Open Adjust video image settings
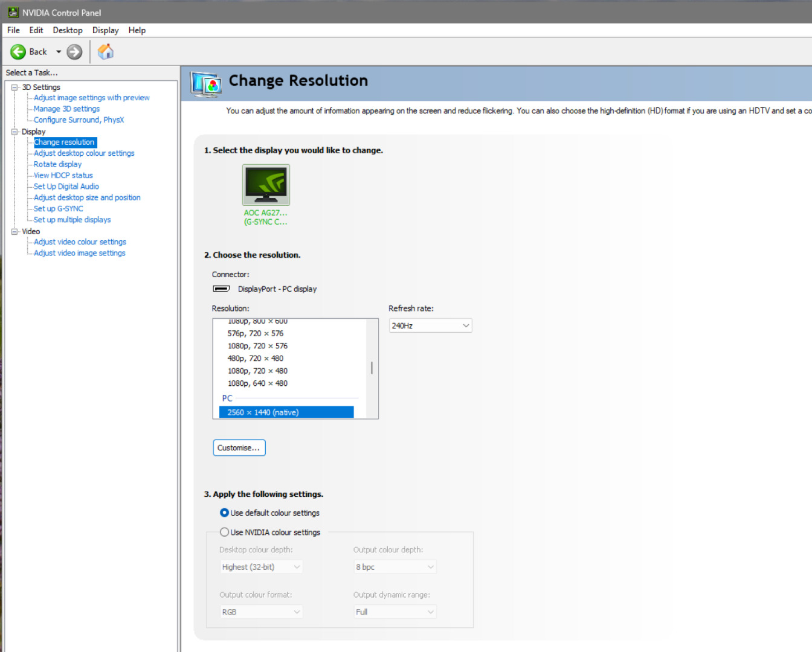 80,253
